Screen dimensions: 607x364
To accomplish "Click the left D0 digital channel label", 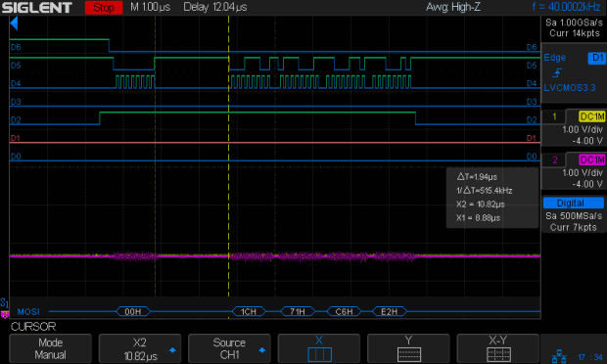I will click(x=16, y=157).
